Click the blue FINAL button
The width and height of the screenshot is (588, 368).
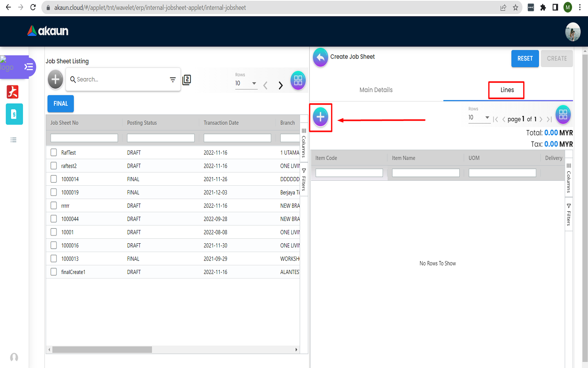(60, 104)
